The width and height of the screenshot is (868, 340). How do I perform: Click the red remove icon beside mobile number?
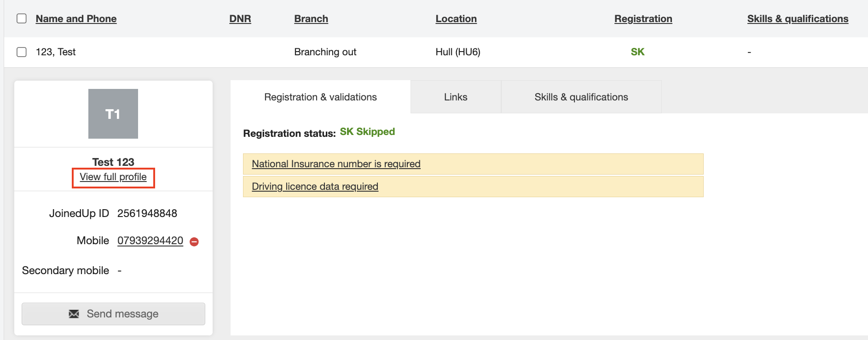click(194, 241)
